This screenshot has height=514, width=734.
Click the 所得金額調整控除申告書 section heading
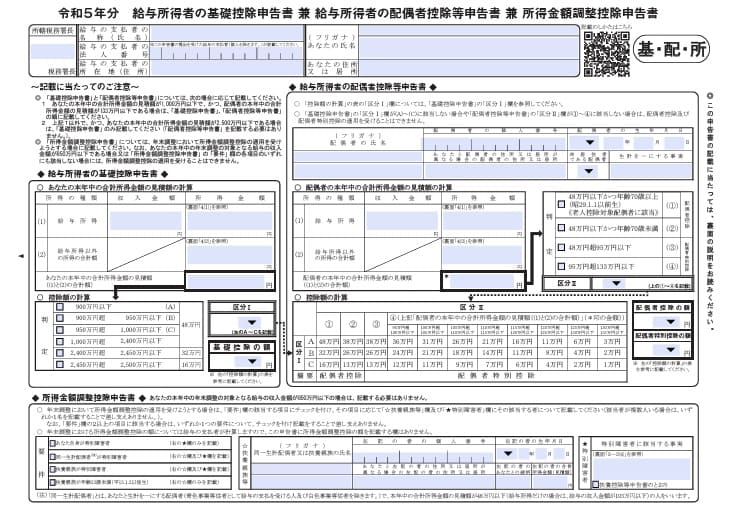88,397
